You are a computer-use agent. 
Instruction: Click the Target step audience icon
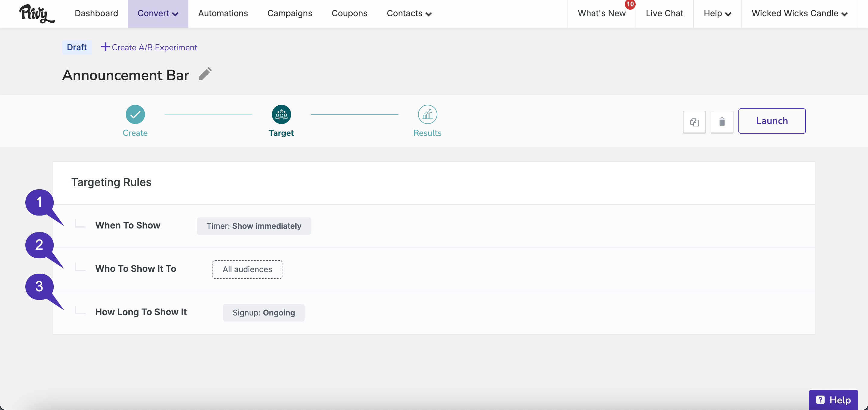coord(281,114)
